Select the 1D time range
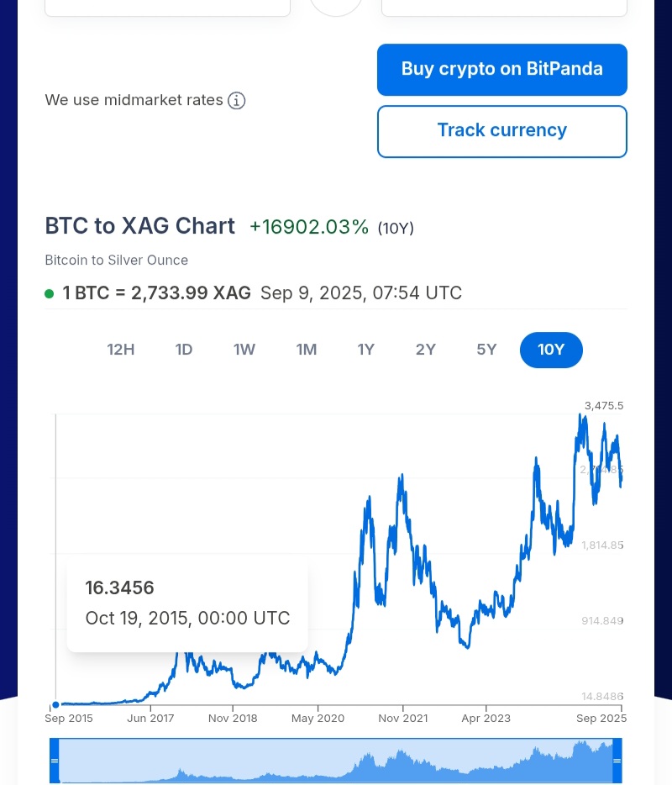This screenshot has width=672, height=785. click(184, 350)
